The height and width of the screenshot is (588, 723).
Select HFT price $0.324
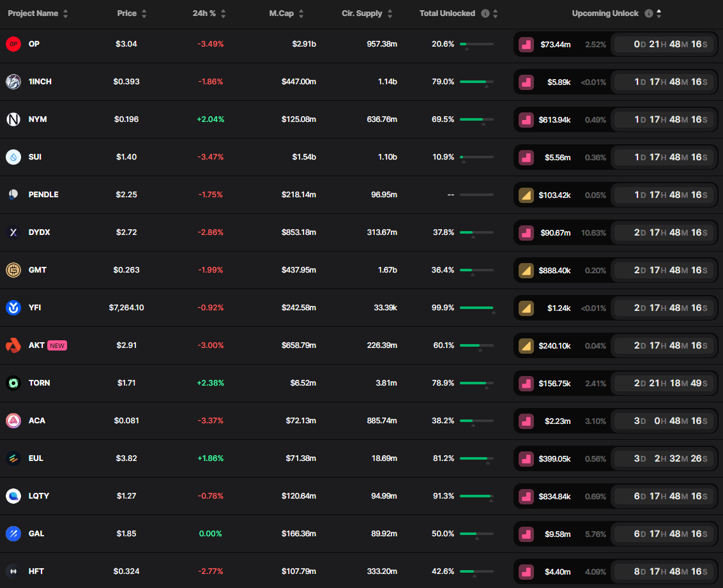click(x=126, y=571)
